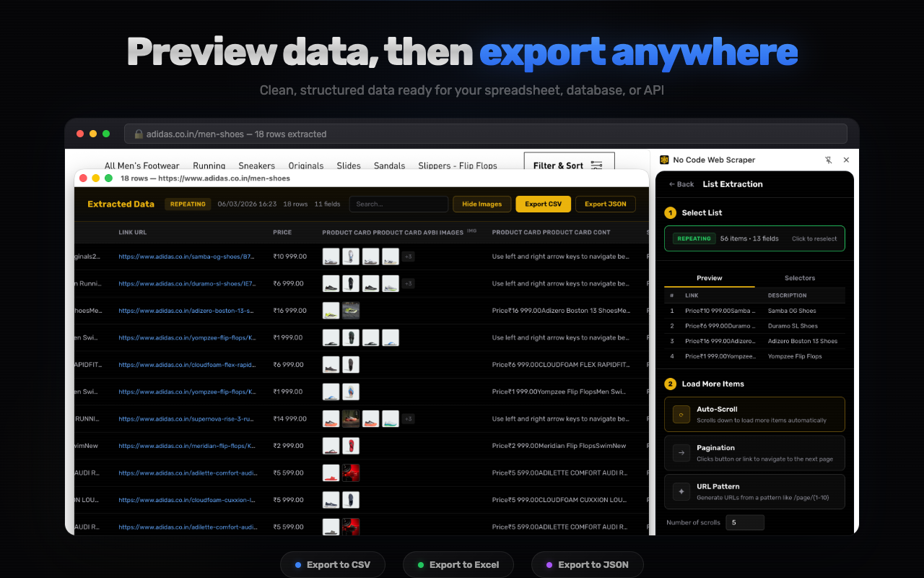Open the adizero-boston-13 link URL

[187, 311]
